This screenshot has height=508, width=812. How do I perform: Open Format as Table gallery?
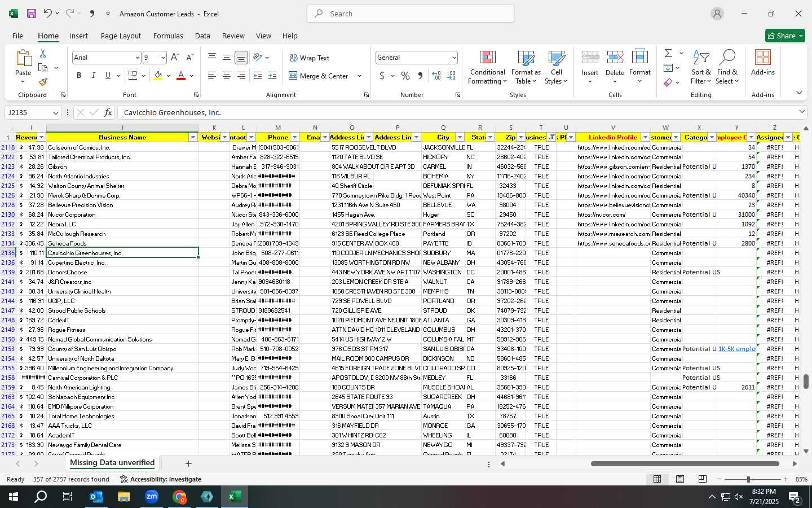[x=526, y=68]
